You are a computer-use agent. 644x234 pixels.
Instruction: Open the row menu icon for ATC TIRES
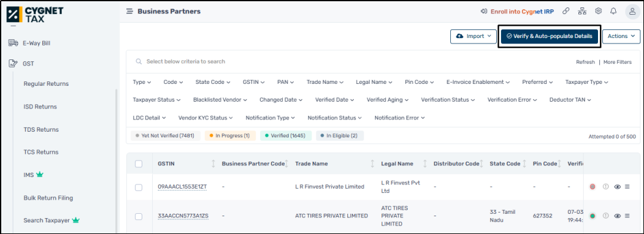click(x=627, y=216)
